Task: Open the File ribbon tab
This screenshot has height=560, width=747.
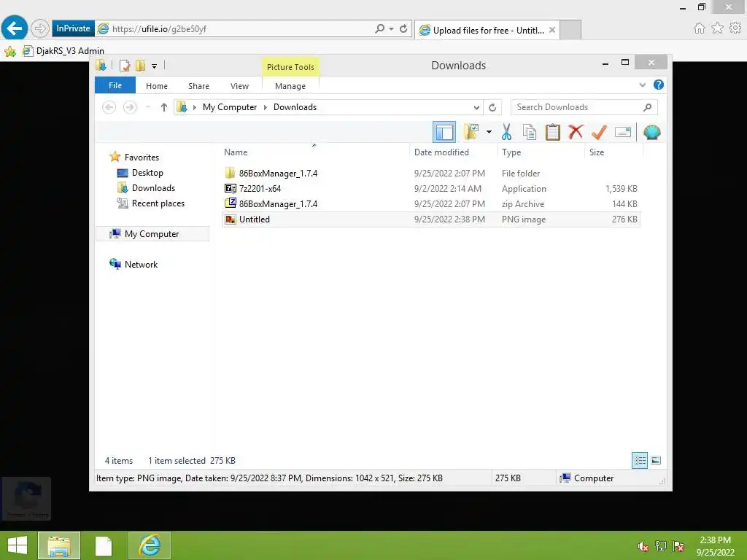Action: tap(115, 85)
